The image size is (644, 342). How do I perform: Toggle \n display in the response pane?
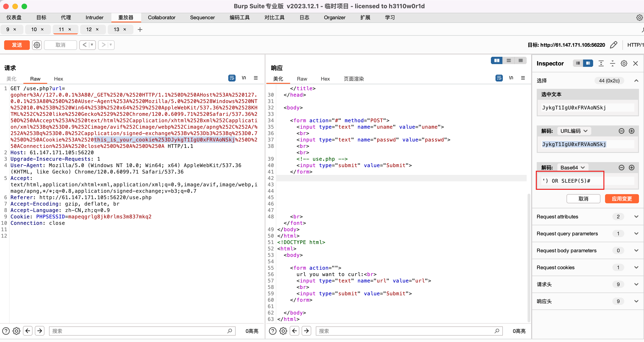pyautogui.click(x=511, y=78)
